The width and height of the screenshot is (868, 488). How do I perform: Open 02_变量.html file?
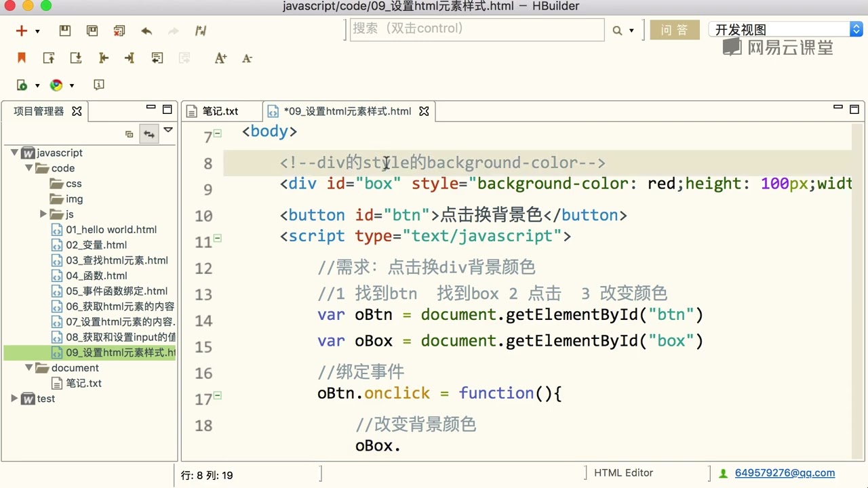coord(90,245)
